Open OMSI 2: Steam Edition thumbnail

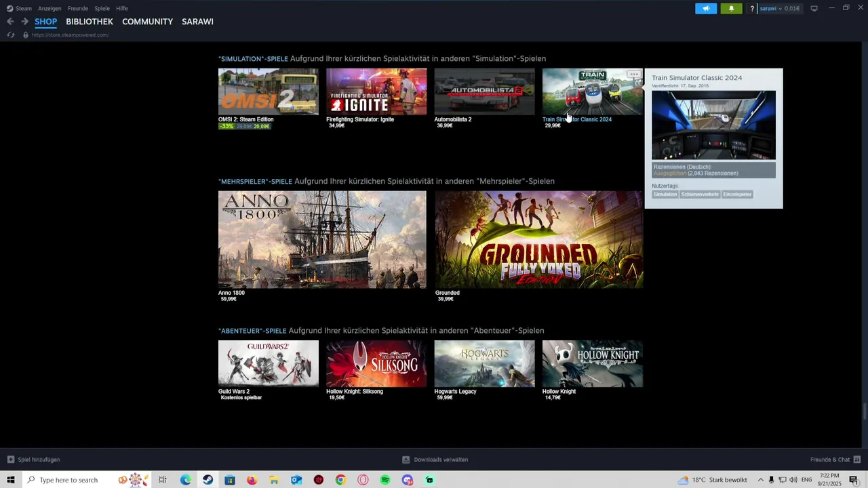268,91
